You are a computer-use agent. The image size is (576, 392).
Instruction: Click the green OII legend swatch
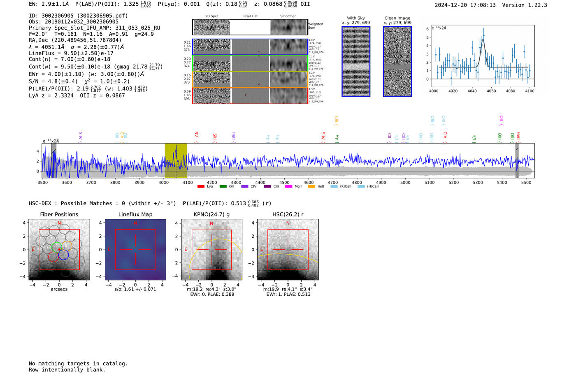coord(223,186)
